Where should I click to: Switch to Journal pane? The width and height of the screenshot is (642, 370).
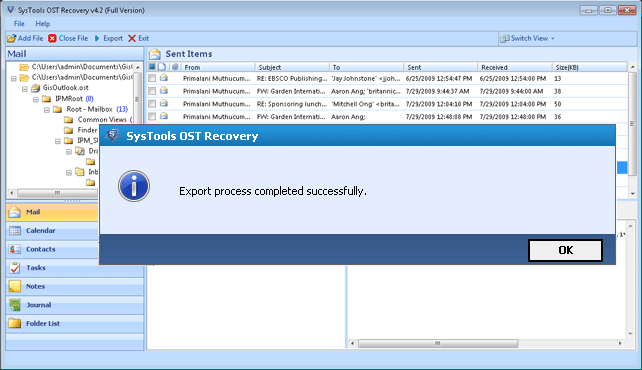click(x=75, y=305)
